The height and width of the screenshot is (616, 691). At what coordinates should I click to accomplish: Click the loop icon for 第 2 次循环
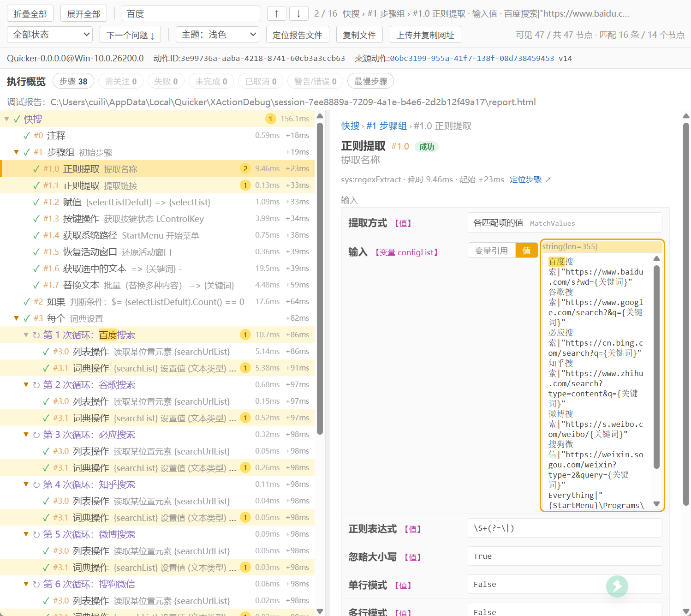[36, 385]
